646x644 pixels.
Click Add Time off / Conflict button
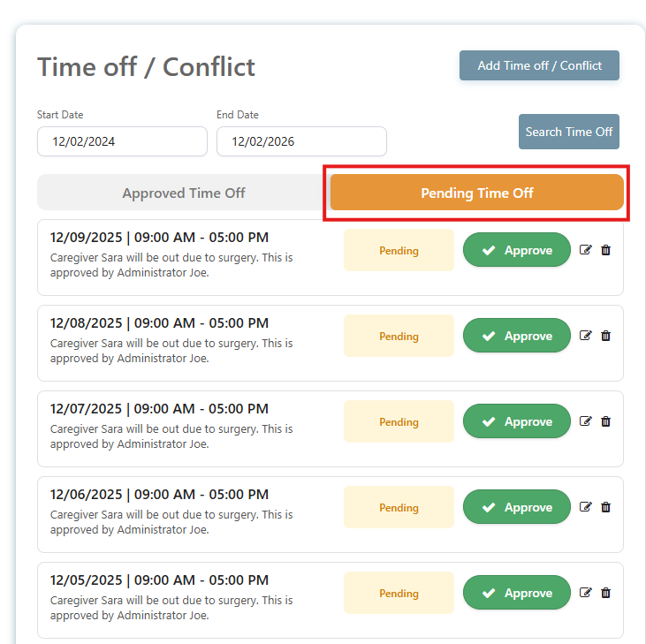(539, 65)
